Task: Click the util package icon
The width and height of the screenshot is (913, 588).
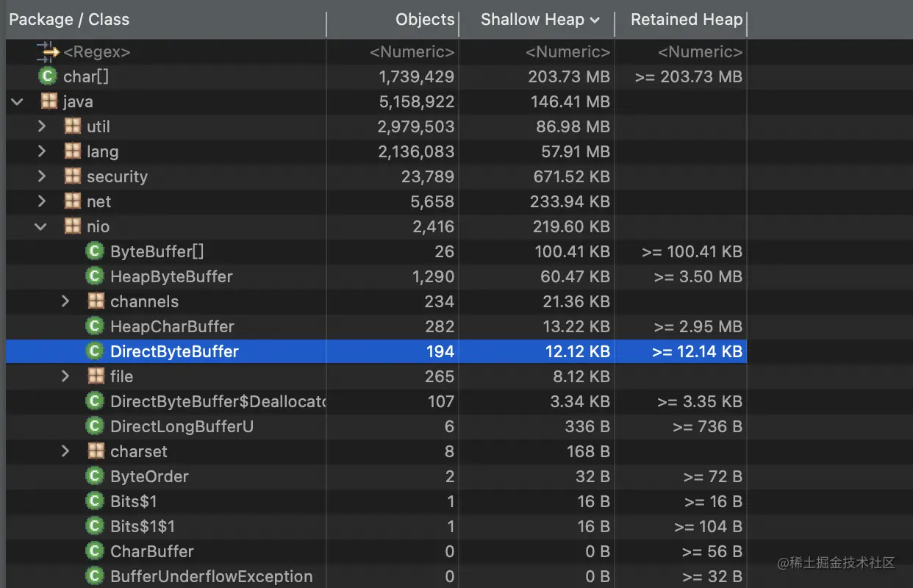Action: [x=72, y=126]
